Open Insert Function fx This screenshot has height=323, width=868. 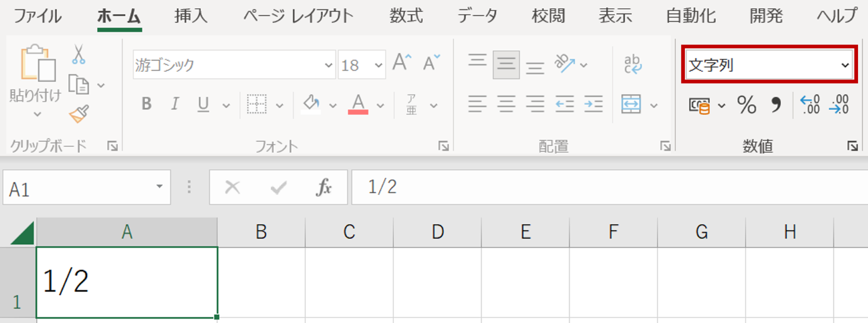(324, 187)
